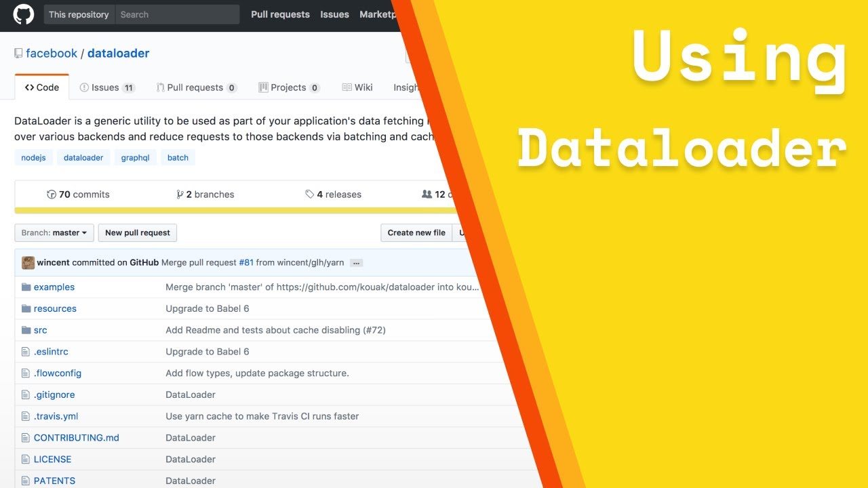Click the releases tag icon
868x488 pixels.
point(309,195)
